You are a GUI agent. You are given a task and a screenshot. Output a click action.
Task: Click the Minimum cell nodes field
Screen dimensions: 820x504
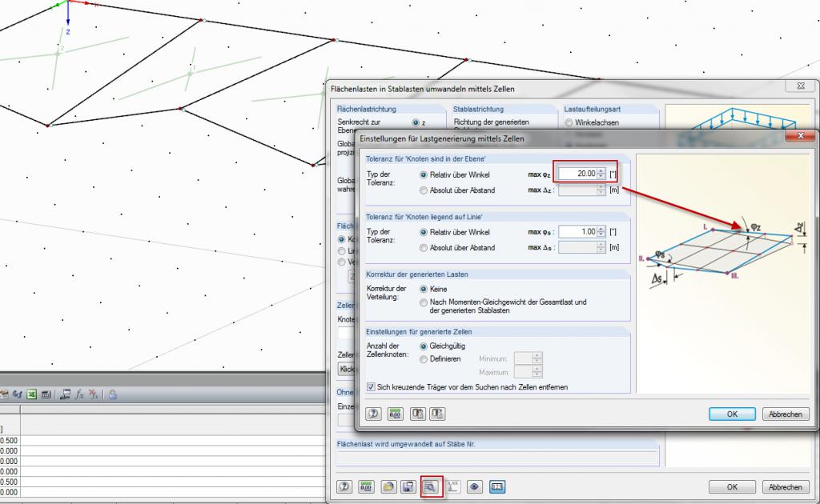pyautogui.click(x=524, y=358)
